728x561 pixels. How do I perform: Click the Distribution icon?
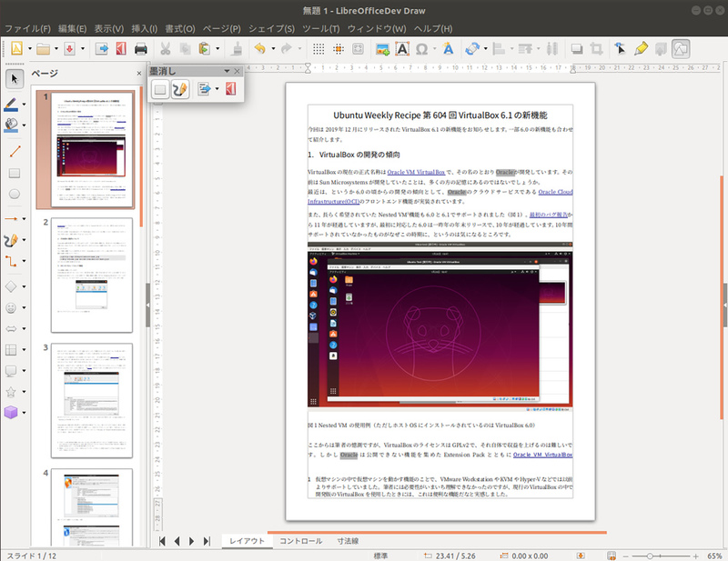pyautogui.click(x=552, y=48)
